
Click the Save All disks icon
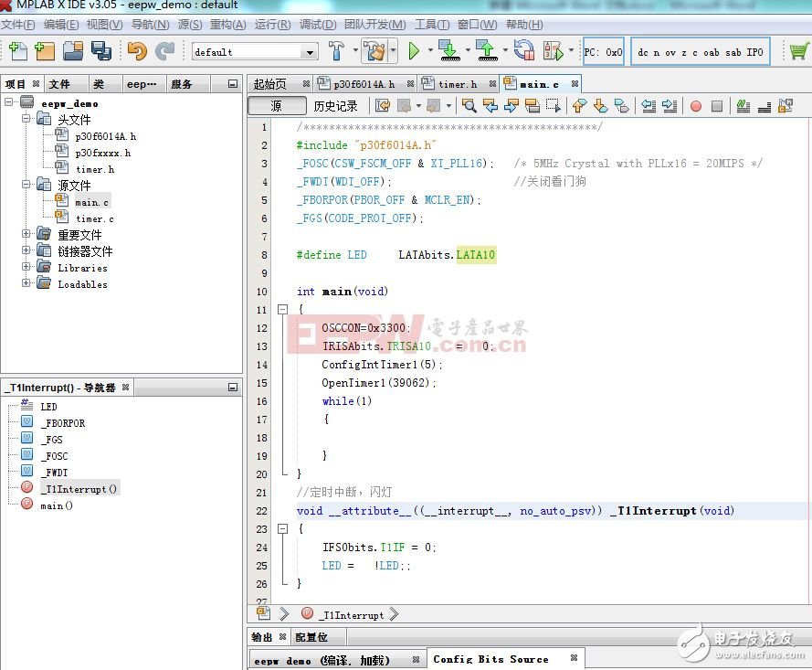[100, 51]
